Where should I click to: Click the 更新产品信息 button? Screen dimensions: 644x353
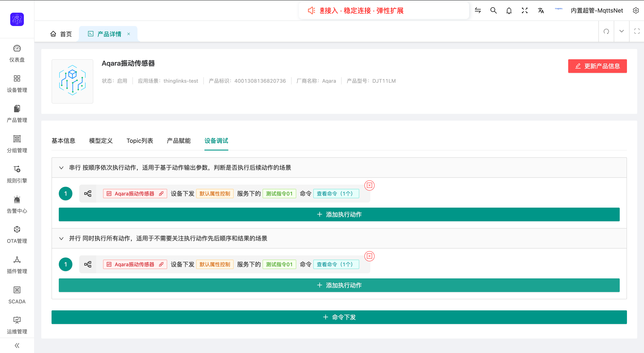point(597,66)
